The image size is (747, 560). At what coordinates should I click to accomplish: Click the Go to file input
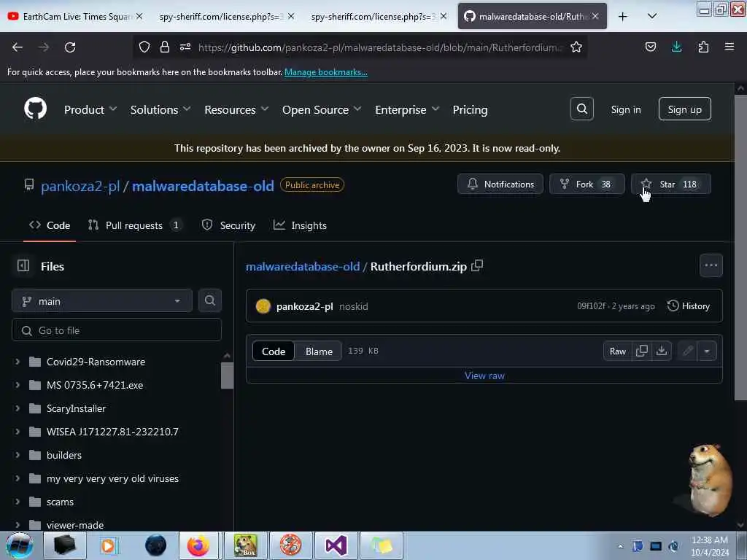click(117, 330)
